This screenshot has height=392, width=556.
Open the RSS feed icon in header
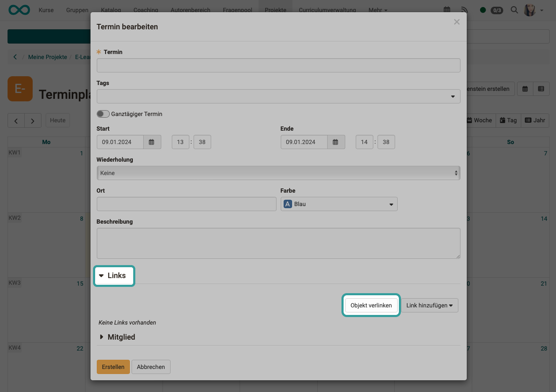click(x=464, y=10)
